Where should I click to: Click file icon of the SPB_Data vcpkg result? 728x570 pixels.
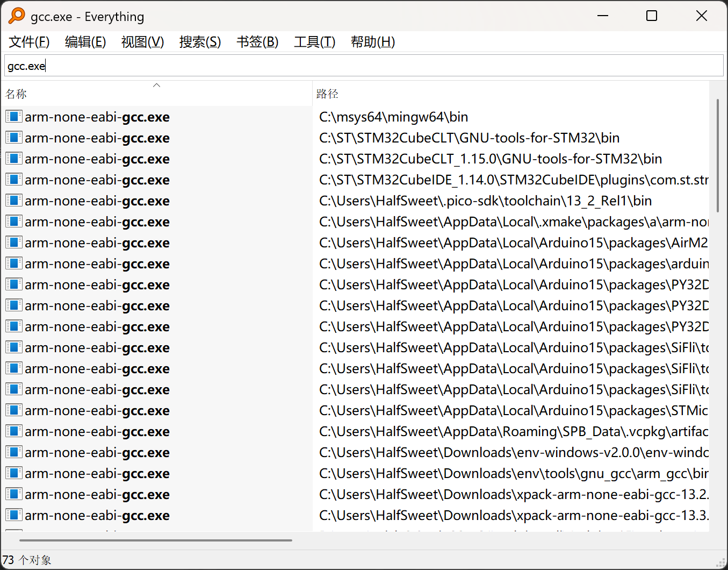point(14,431)
